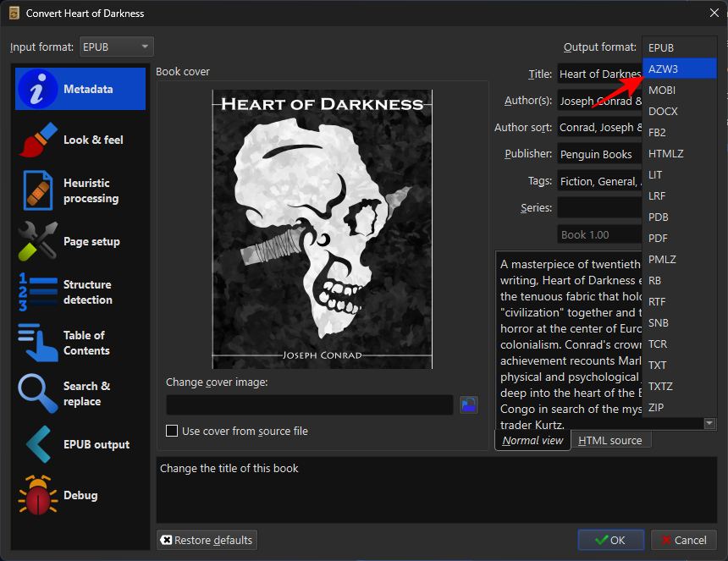The height and width of the screenshot is (561, 728).
Task: Focus the empty Series field
Action: pyautogui.click(x=600, y=208)
